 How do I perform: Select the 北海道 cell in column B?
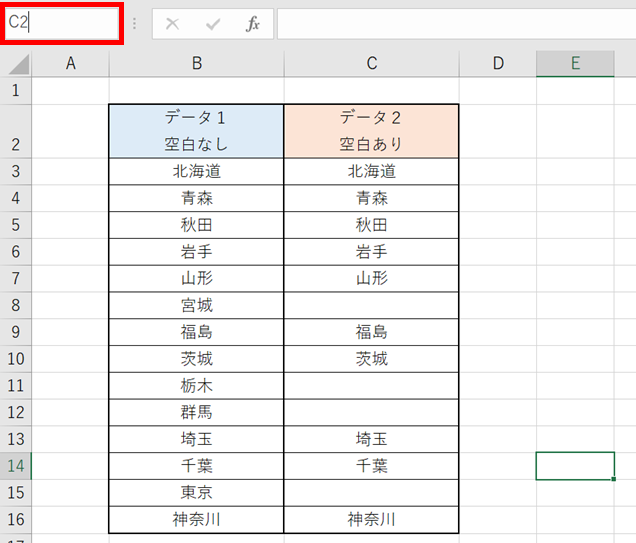(197, 171)
